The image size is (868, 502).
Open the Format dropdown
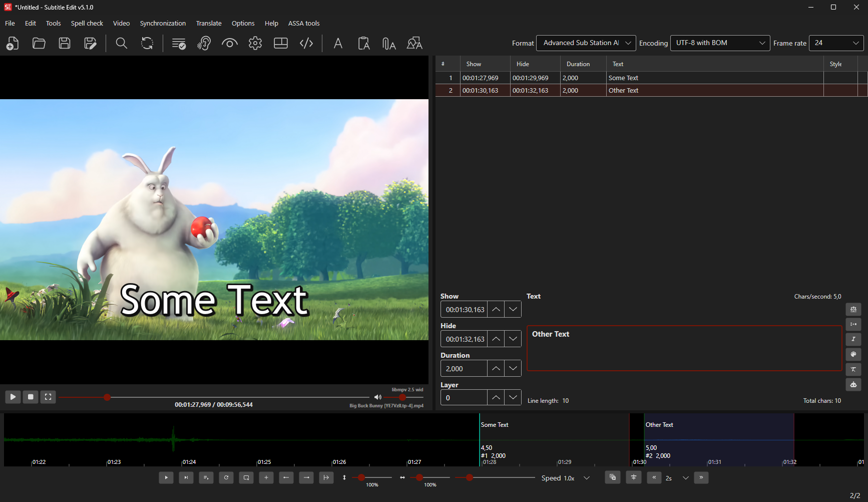[x=586, y=43]
